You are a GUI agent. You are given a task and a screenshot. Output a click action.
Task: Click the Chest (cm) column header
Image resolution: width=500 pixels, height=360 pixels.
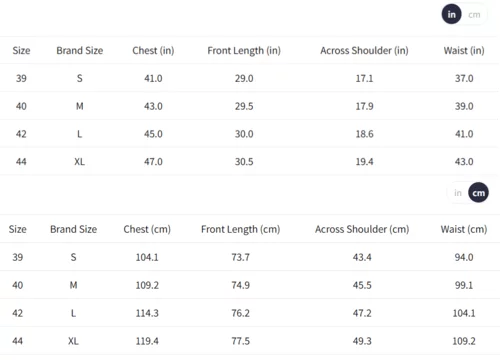coord(147,229)
